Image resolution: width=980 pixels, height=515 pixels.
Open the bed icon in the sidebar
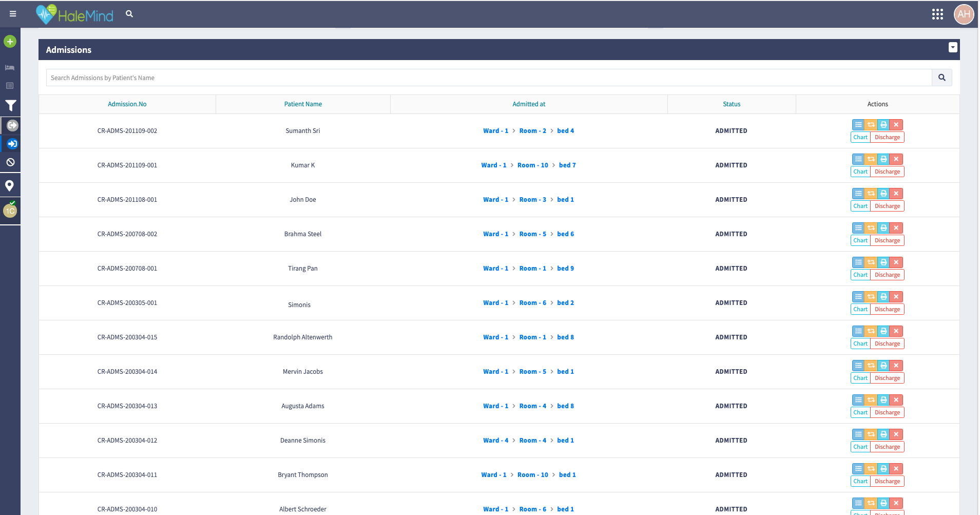click(x=10, y=68)
